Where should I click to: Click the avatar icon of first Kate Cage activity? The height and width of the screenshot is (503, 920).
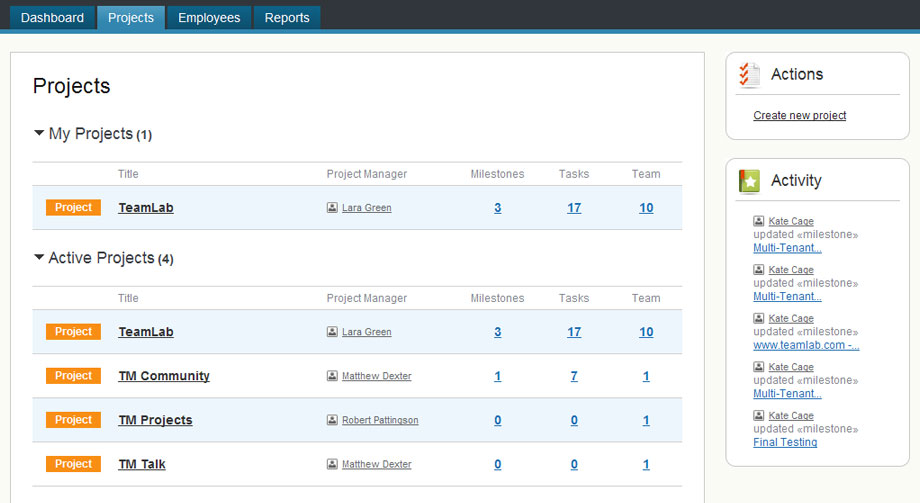(759, 221)
